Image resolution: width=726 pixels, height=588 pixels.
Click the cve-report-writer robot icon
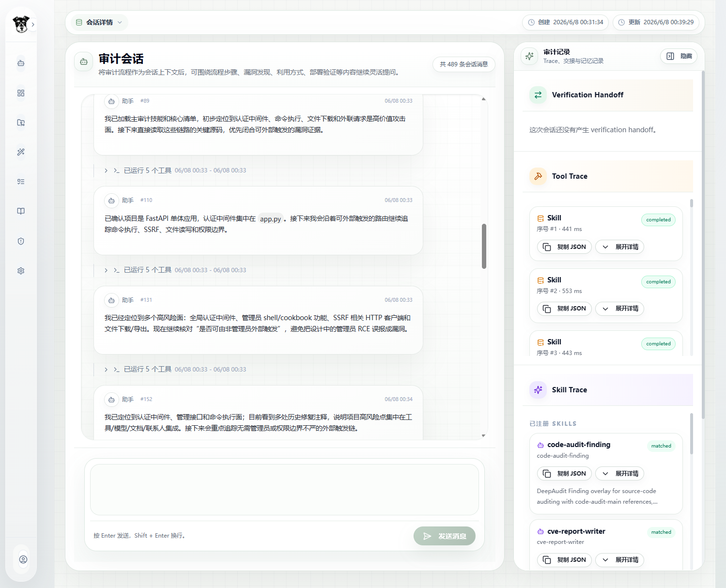(541, 531)
